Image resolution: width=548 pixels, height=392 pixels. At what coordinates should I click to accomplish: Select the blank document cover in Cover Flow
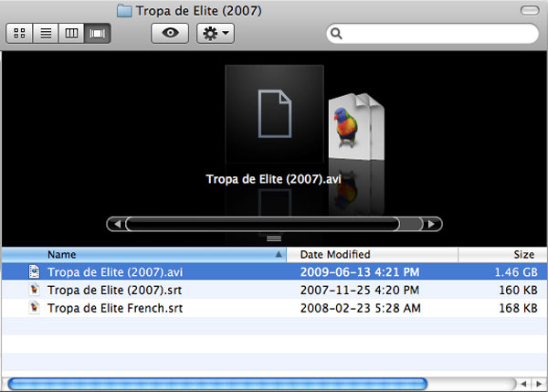[x=274, y=114]
